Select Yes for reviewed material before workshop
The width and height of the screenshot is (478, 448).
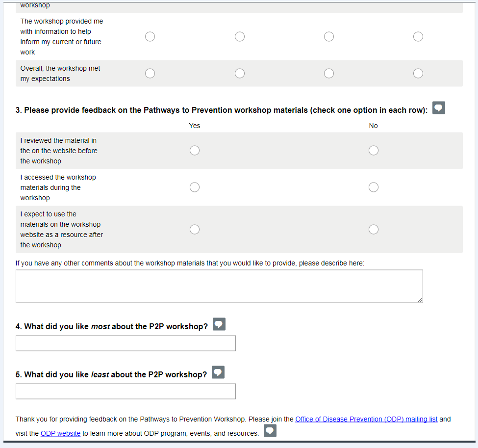point(195,150)
